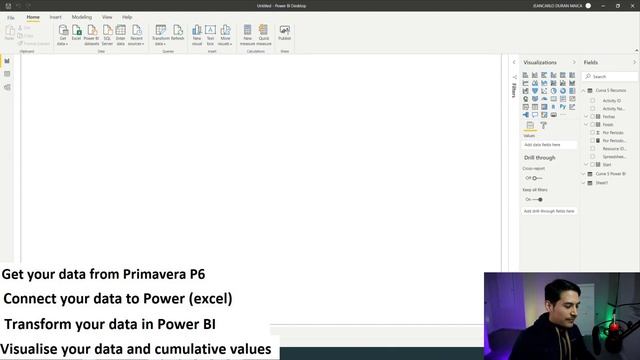The image size is (640, 360).
Task: Insert a New visual
Action: [x=197, y=36]
